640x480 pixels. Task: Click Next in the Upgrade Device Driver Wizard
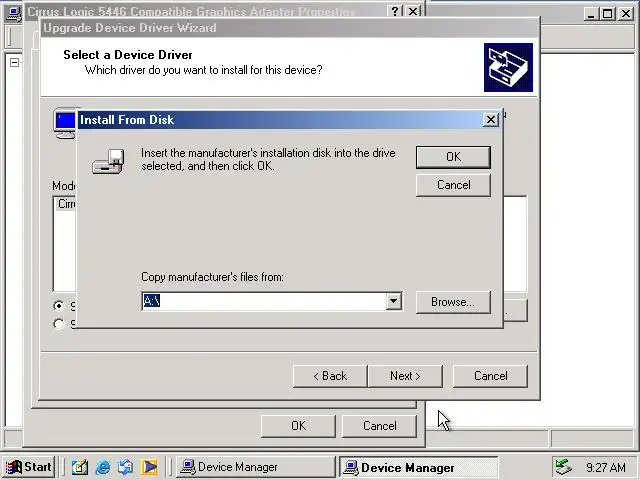coord(405,376)
